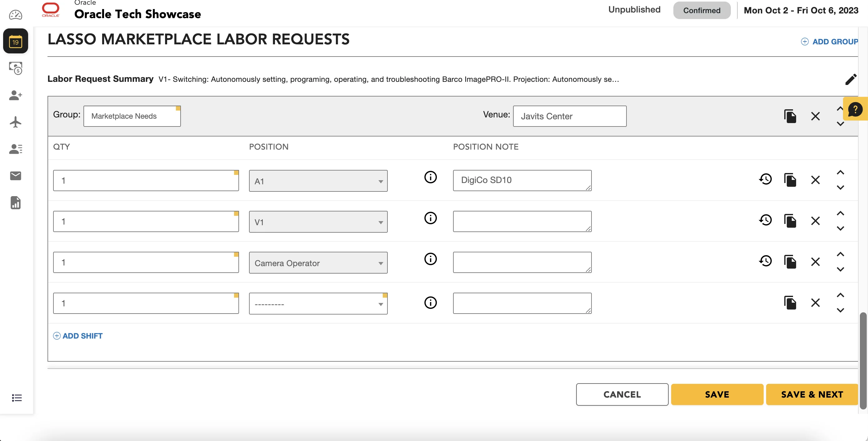
Task: Move the V1 row up
Action: (841, 214)
